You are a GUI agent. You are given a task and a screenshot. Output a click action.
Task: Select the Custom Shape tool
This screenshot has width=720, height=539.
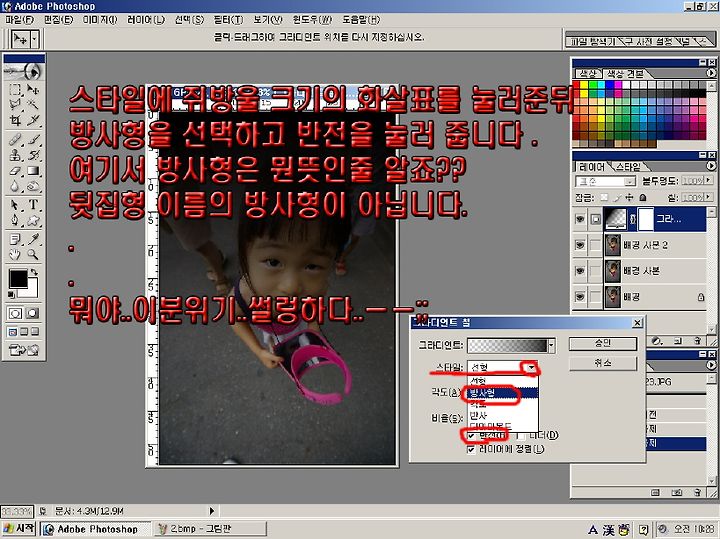(x=33, y=220)
